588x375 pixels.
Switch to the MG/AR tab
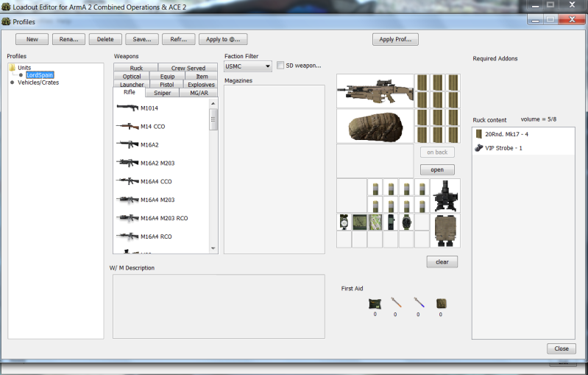pos(199,93)
